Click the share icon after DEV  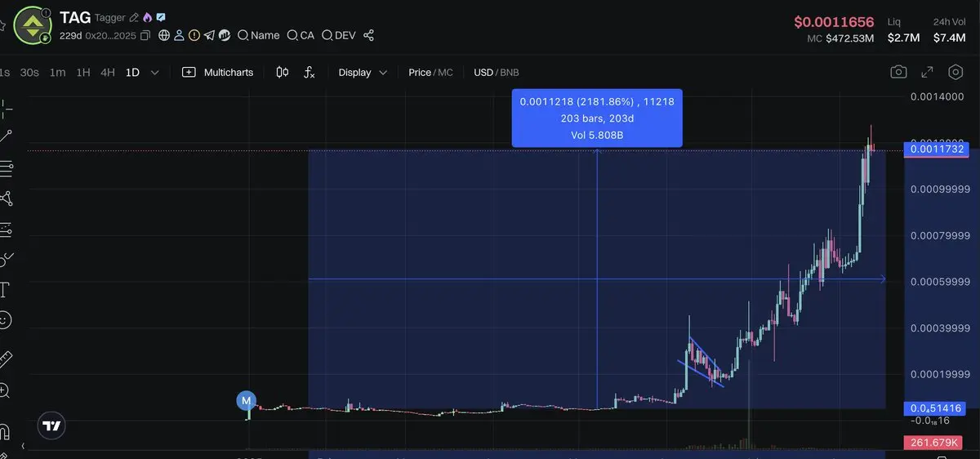[x=368, y=36]
